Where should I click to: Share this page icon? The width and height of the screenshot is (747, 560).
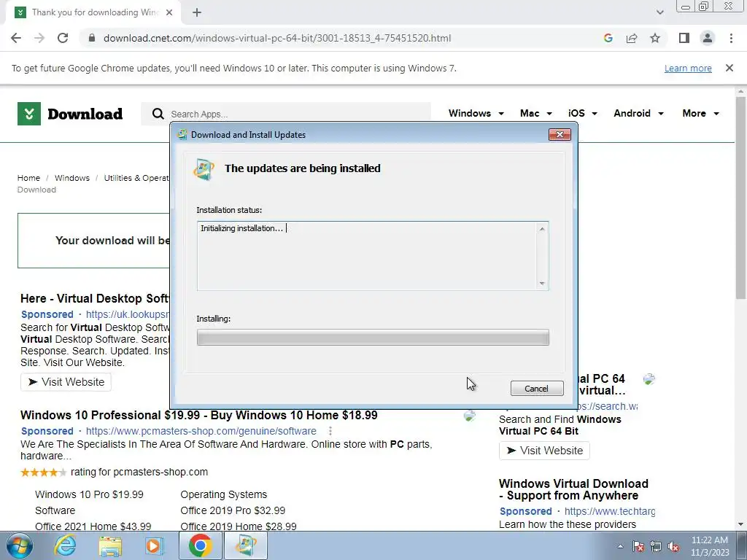tap(632, 38)
